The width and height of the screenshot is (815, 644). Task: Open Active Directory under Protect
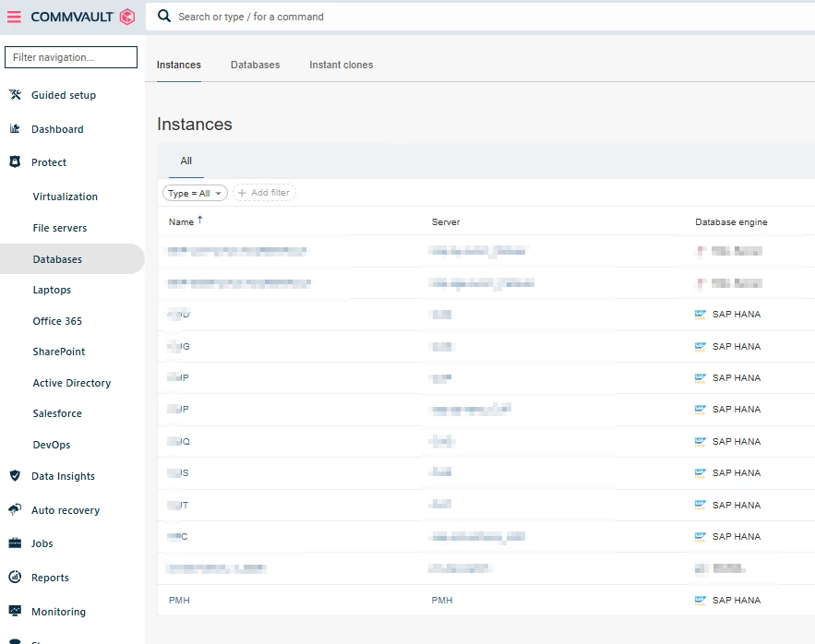(x=72, y=383)
